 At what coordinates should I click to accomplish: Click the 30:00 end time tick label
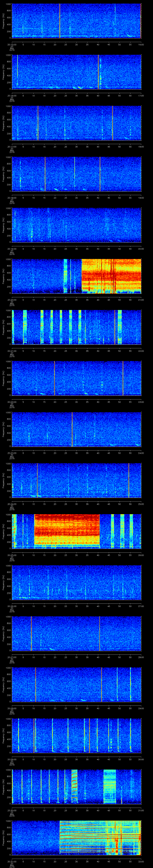(x=141, y=759)
